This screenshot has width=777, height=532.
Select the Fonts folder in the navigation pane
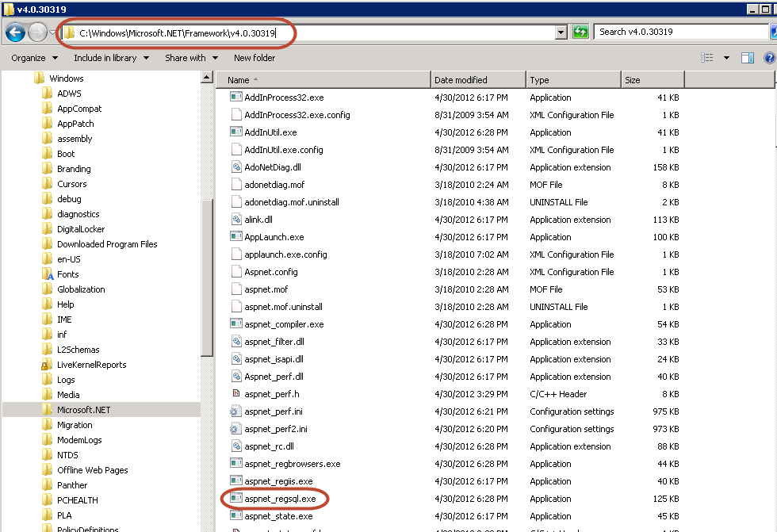coord(69,274)
